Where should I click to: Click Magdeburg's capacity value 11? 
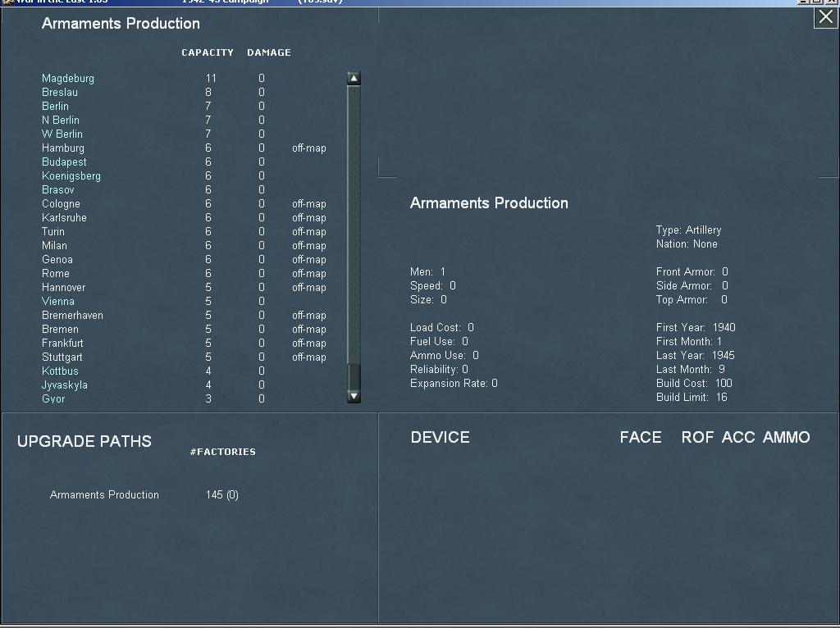[x=211, y=78]
